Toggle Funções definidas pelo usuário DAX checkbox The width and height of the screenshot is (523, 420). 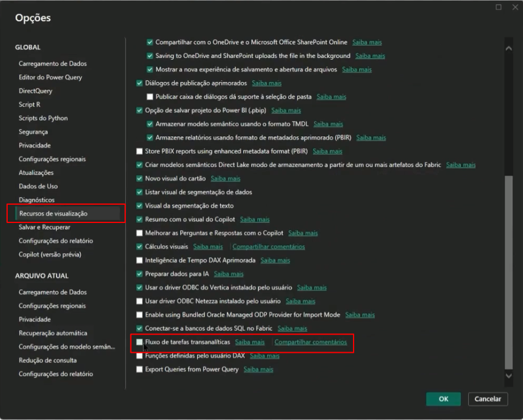tap(139, 356)
